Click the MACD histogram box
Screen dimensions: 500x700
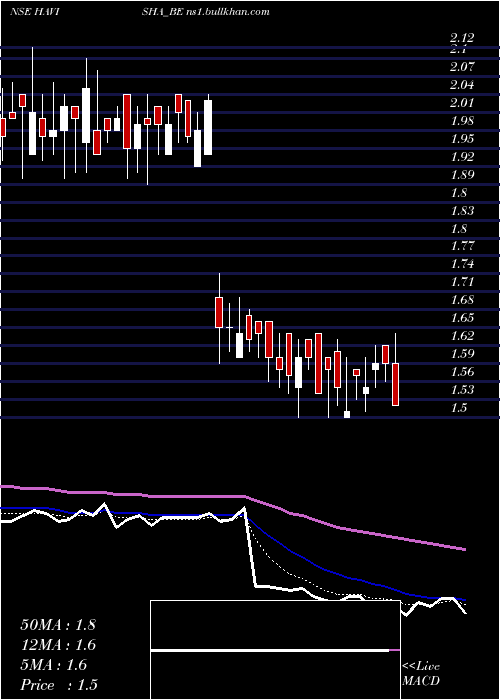(275, 650)
